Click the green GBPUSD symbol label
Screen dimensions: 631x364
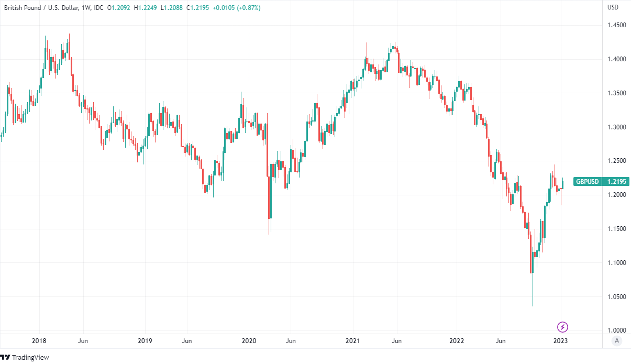pyautogui.click(x=587, y=182)
